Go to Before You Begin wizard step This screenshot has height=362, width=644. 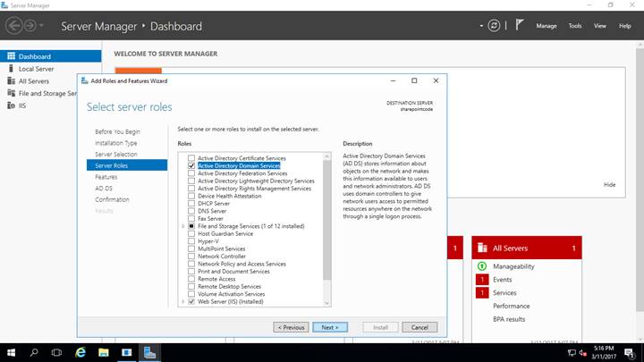117,131
